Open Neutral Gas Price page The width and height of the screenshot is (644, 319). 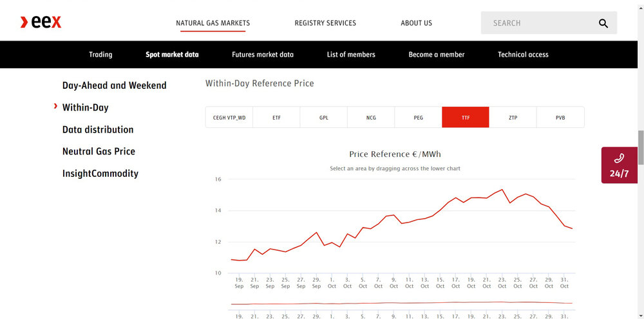click(x=99, y=152)
